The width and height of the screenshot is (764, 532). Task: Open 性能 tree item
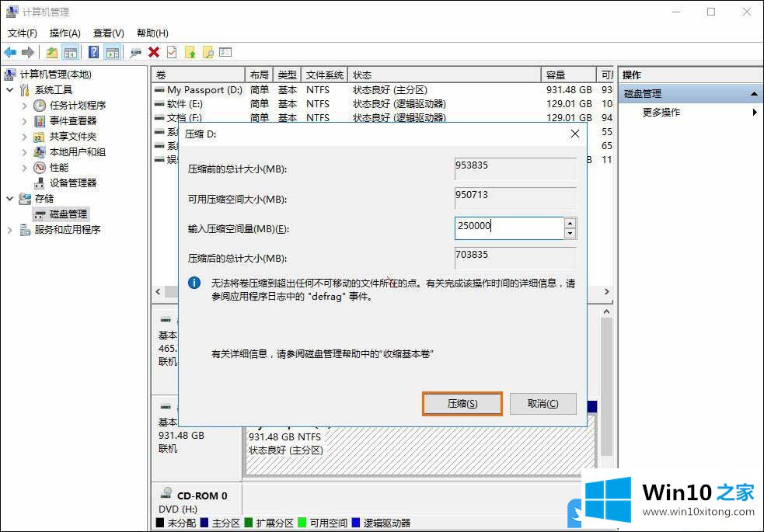click(58, 168)
